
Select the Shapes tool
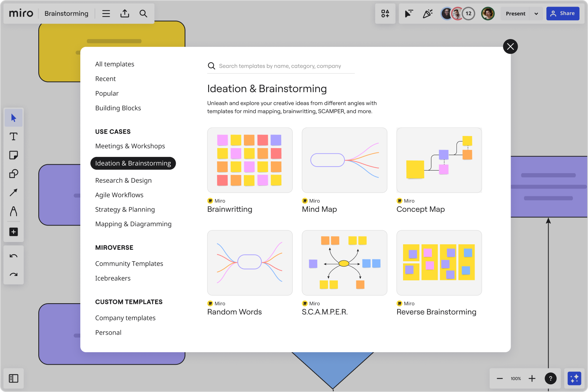tap(14, 174)
